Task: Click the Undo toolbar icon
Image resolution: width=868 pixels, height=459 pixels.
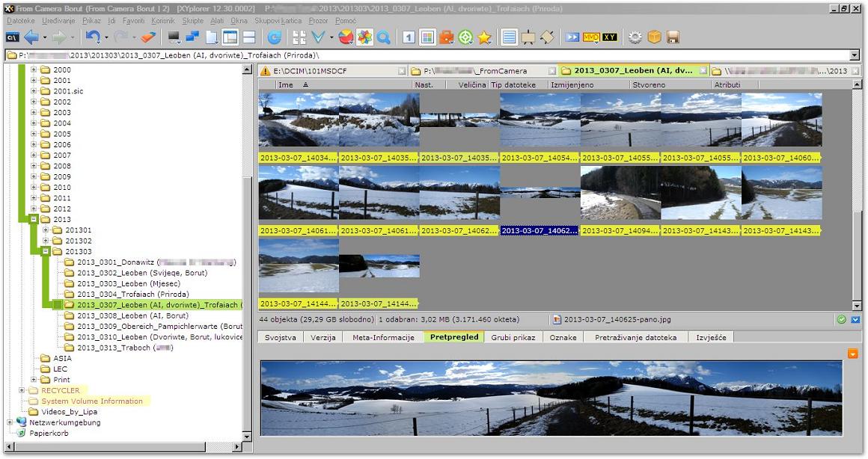Action: 92,37
